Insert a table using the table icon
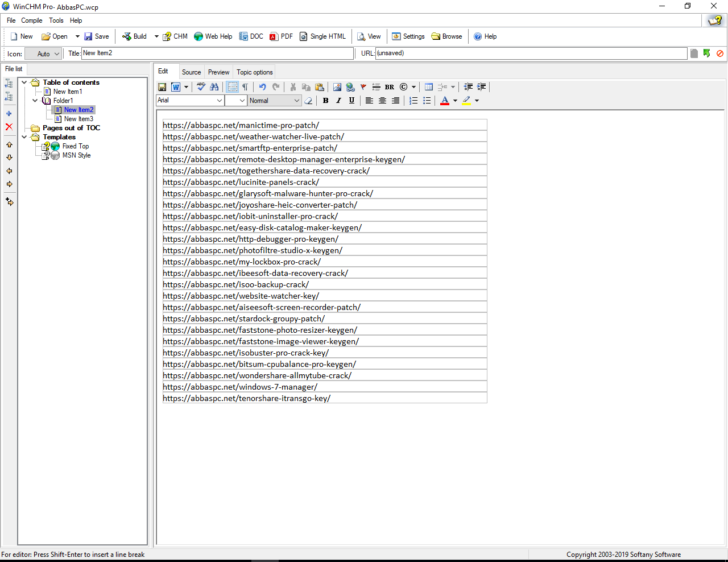 click(x=429, y=87)
